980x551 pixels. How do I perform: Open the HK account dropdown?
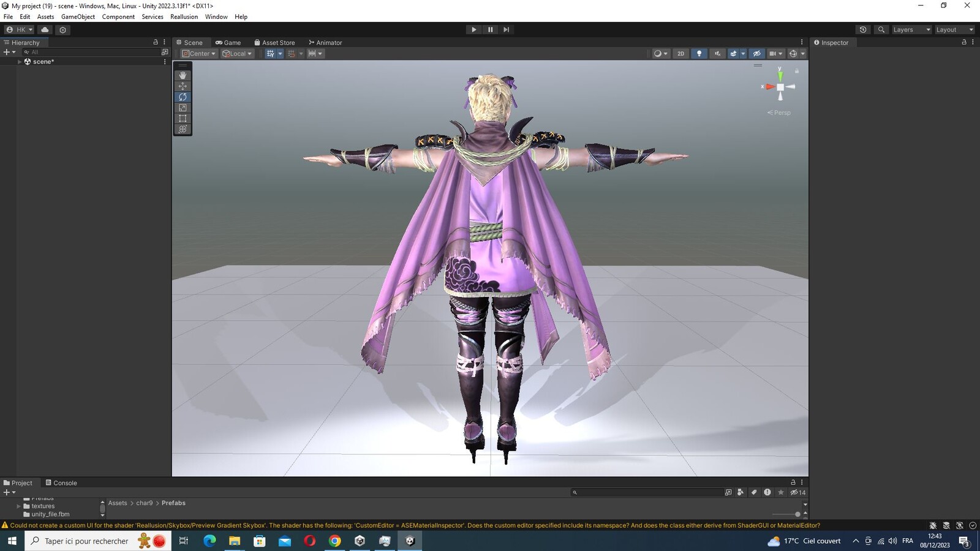pyautogui.click(x=19, y=29)
